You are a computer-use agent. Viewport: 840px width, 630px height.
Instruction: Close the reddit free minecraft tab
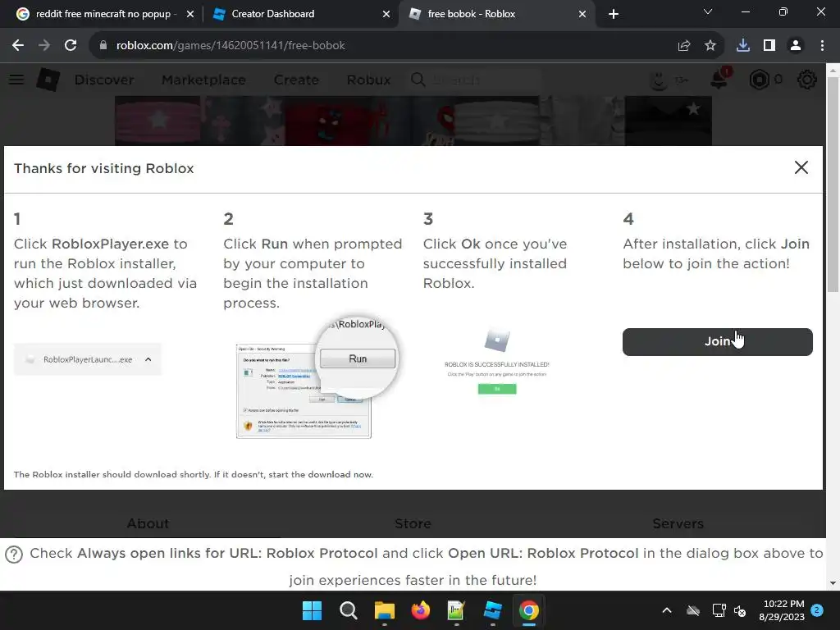coord(190,15)
